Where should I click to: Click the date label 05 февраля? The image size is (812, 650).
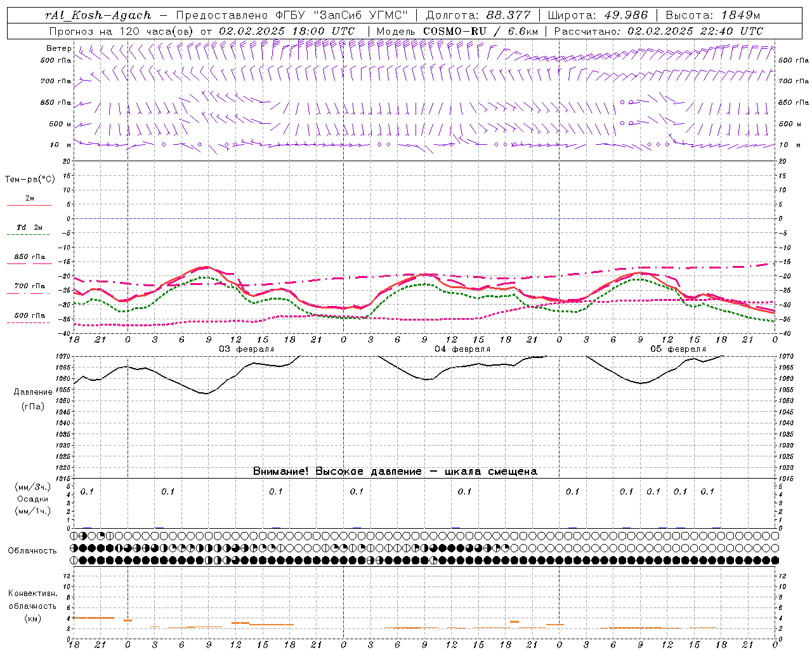pyautogui.click(x=678, y=349)
